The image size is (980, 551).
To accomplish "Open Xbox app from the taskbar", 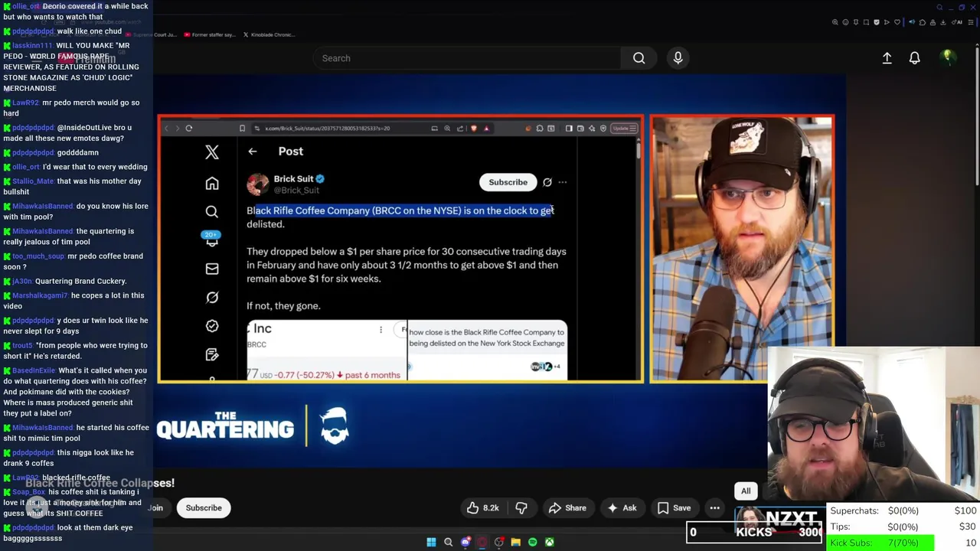I will click(550, 543).
